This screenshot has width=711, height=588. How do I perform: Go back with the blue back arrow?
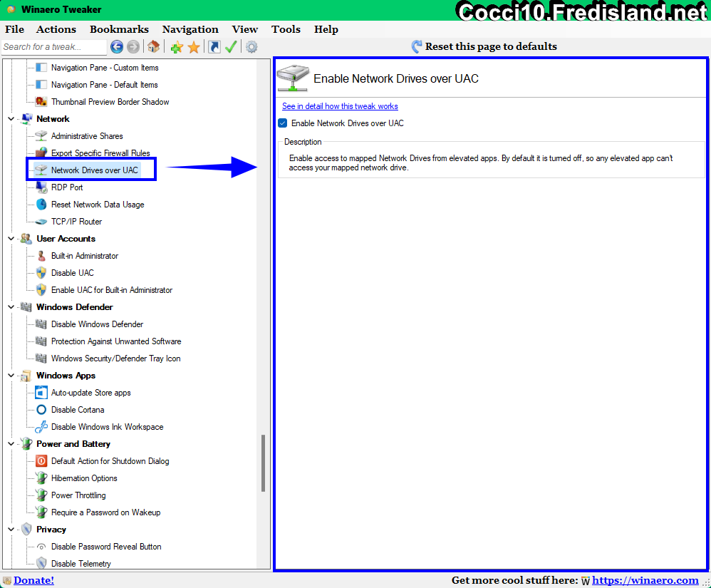click(117, 47)
